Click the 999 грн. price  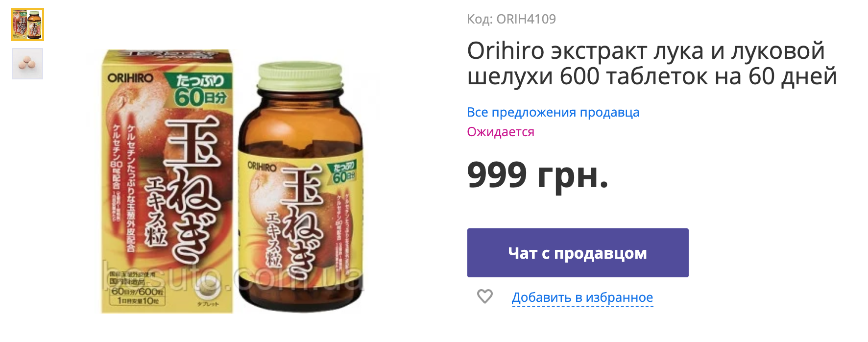pos(538,174)
